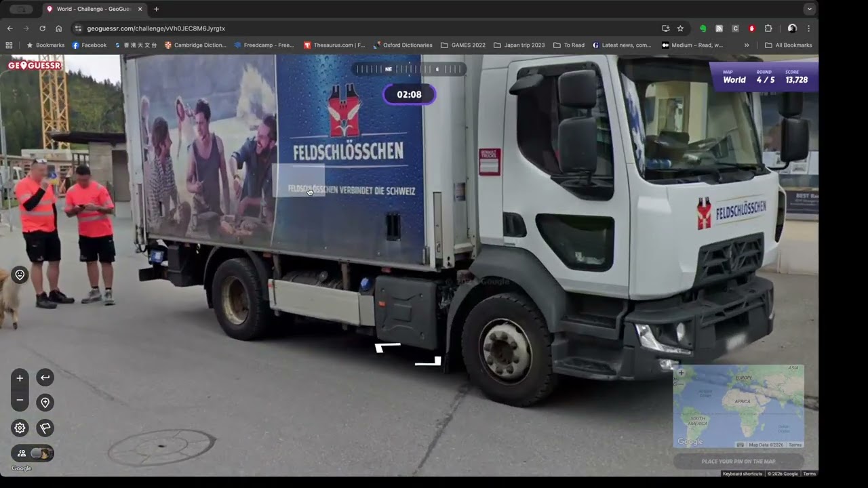Open the red extension icon

tap(751, 28)
